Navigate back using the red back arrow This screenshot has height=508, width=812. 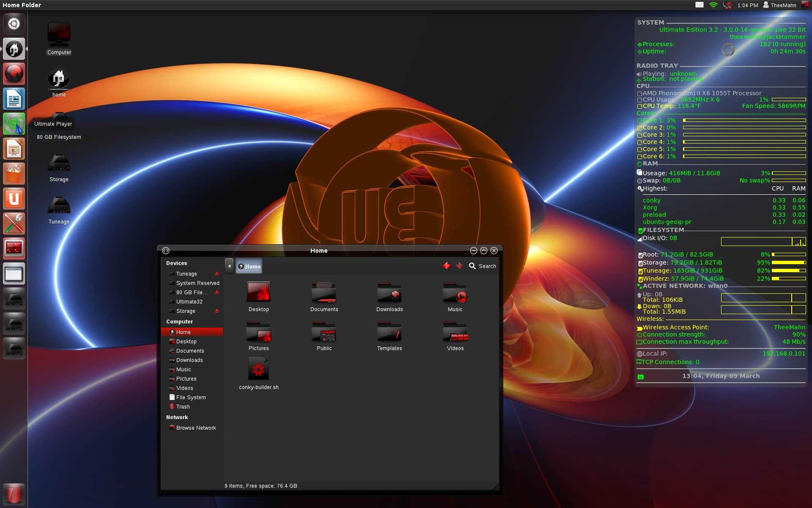pos(446,265)
